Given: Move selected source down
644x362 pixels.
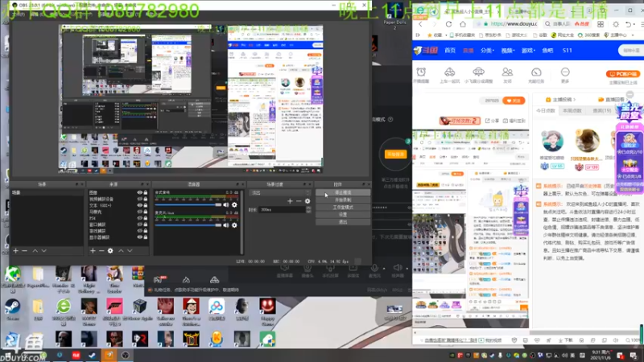Looking at the screenshot, I should [x=130, y=251].
